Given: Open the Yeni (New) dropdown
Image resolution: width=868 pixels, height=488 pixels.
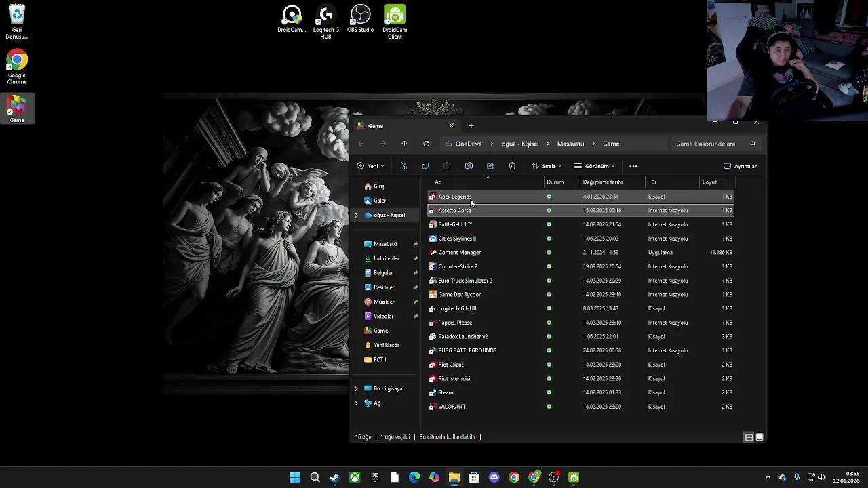Looking at the screenshot, I should tap(370, 166).
